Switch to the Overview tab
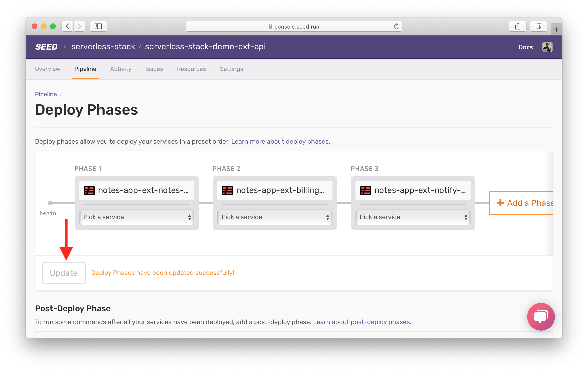 pos(48,69)
